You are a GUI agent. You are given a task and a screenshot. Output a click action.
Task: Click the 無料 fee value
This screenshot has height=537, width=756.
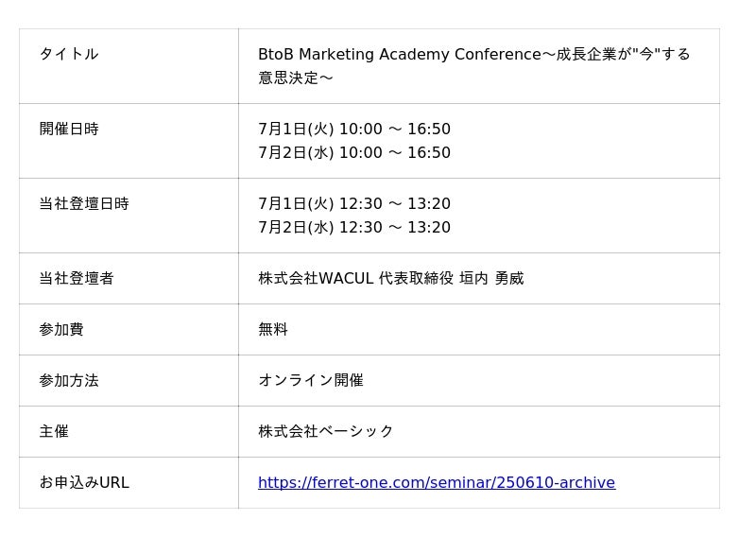coord(273,330)
